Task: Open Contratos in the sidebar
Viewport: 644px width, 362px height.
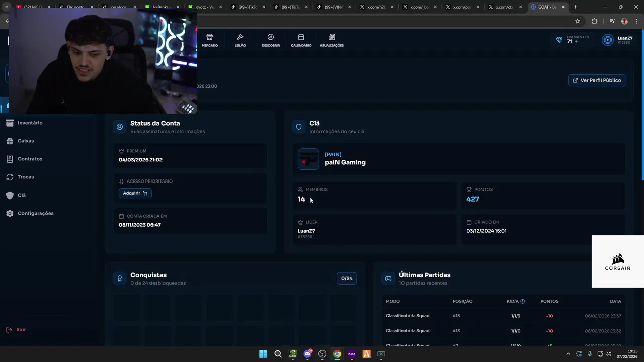Action: [x=30, y=159]
